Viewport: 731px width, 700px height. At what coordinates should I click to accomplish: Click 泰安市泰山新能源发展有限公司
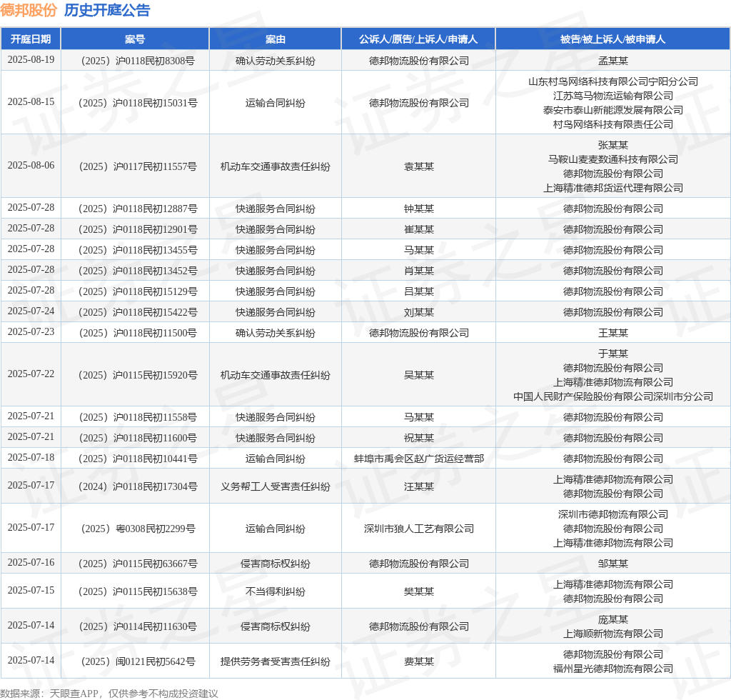click(613, 110)
